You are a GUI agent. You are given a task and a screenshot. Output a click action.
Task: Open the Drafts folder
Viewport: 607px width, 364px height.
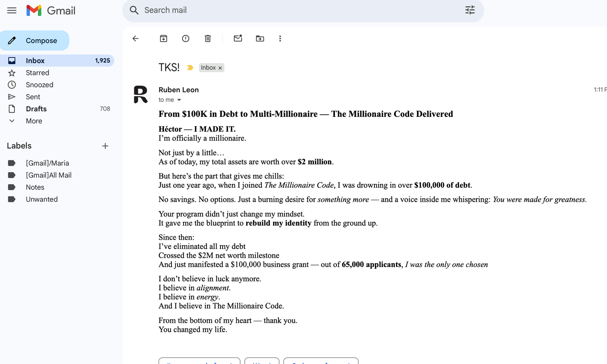click(36, 109)
